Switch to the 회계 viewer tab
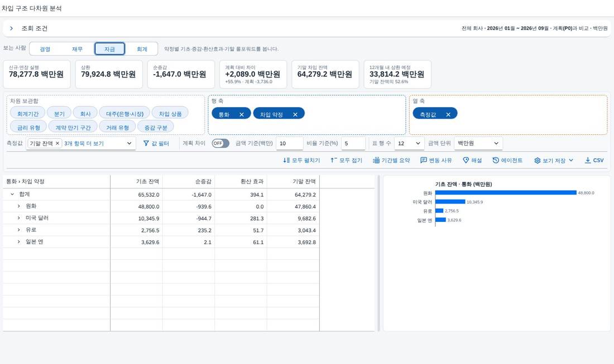Image resolution: width=614 pixels, height=364 pixels. coord(142,49)
